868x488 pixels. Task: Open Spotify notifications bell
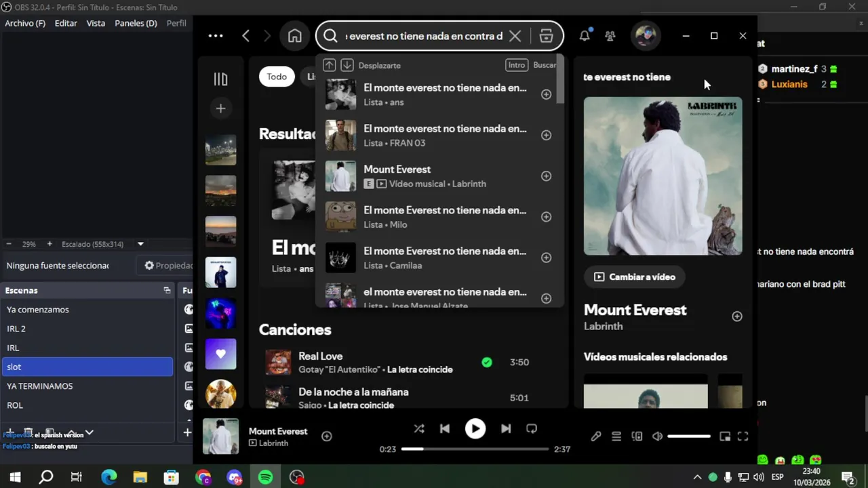coord(585,36)
